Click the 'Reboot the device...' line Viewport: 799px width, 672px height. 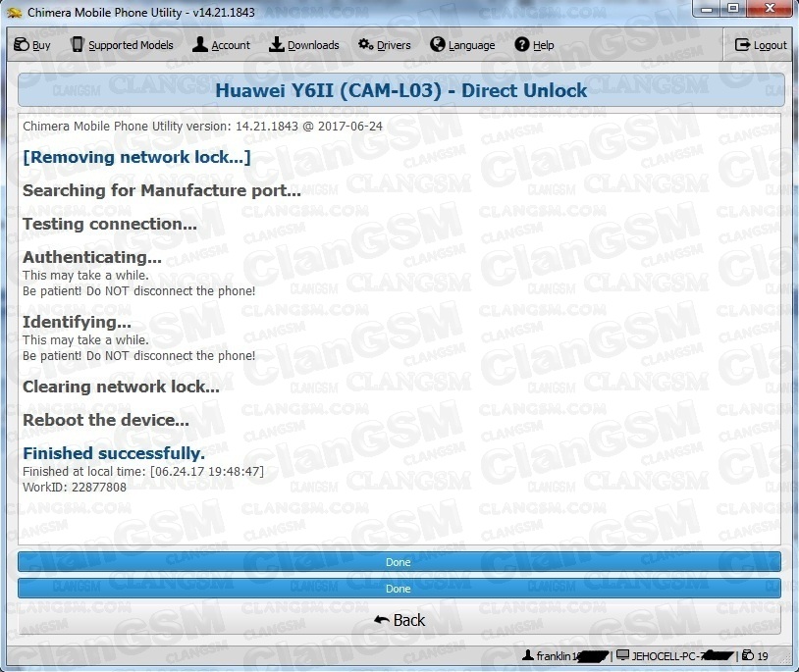[105, 420]
